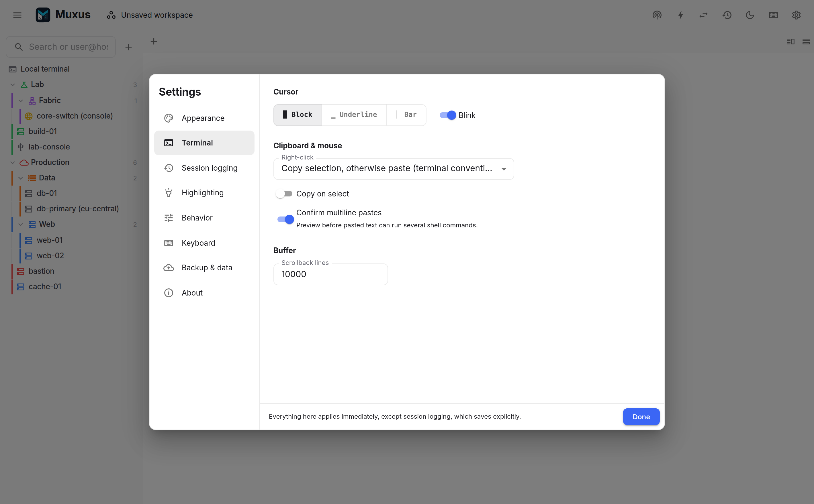Click the search magnifier icon

pyautogui.click(x=19, y=47)
